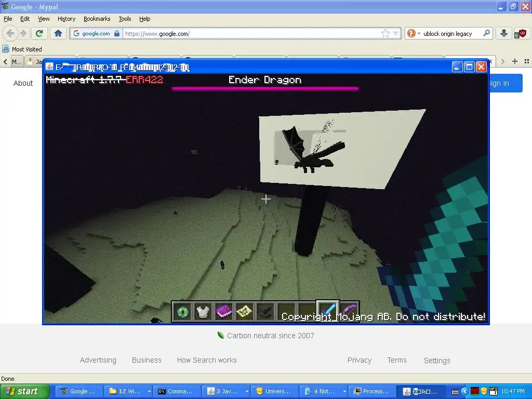Open the Advertising footer link

tap(98, 360)
